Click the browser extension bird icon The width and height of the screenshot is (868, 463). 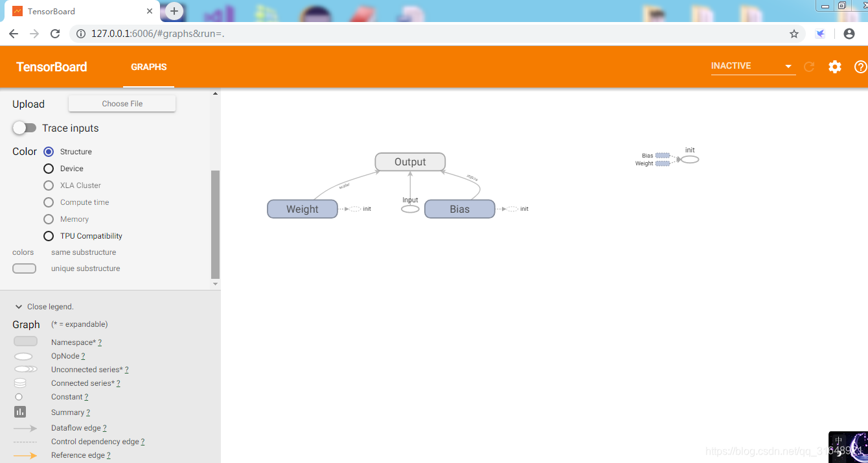click(x=821, y=34)
